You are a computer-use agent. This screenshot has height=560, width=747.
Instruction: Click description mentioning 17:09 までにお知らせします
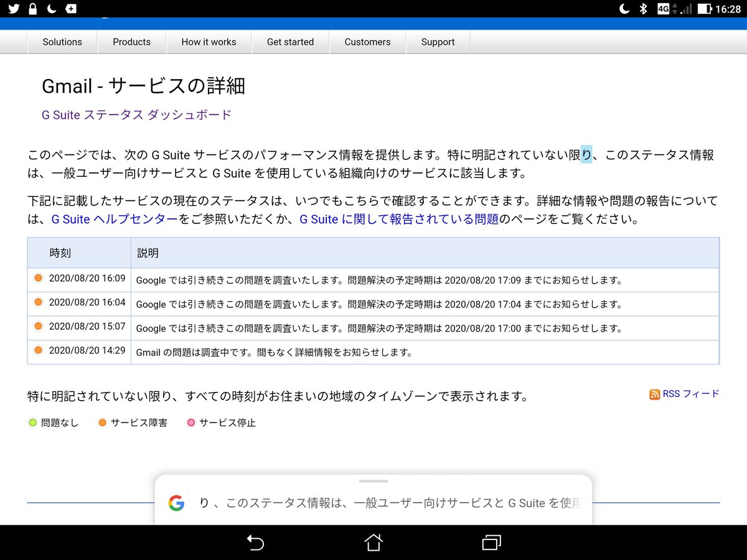(379, 280)
